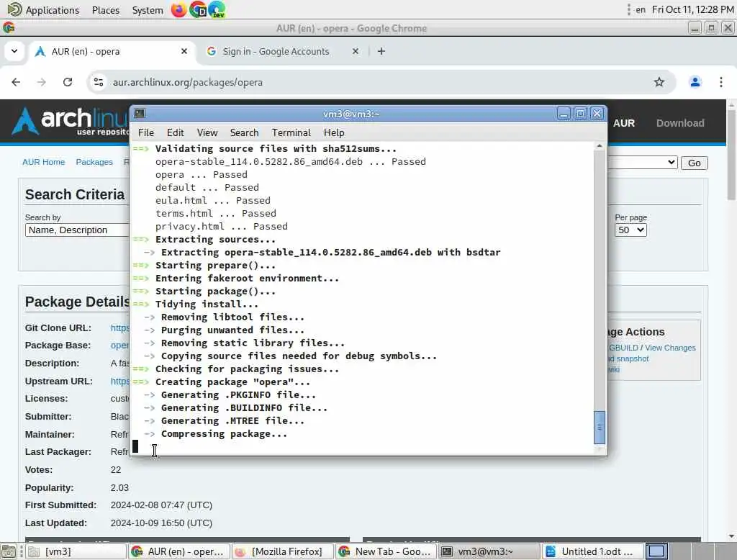Close the AUR (en) - opera tab
The image size is (737, 560).
click(x=184, y=51)
